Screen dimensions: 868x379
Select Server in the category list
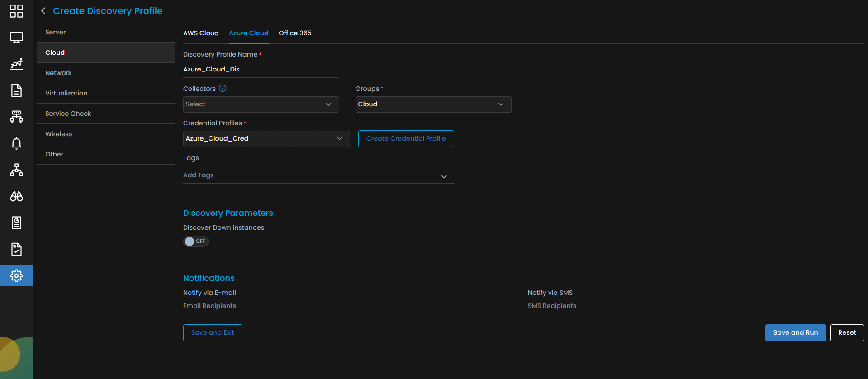pyautogui.click(x=106, y=32)
